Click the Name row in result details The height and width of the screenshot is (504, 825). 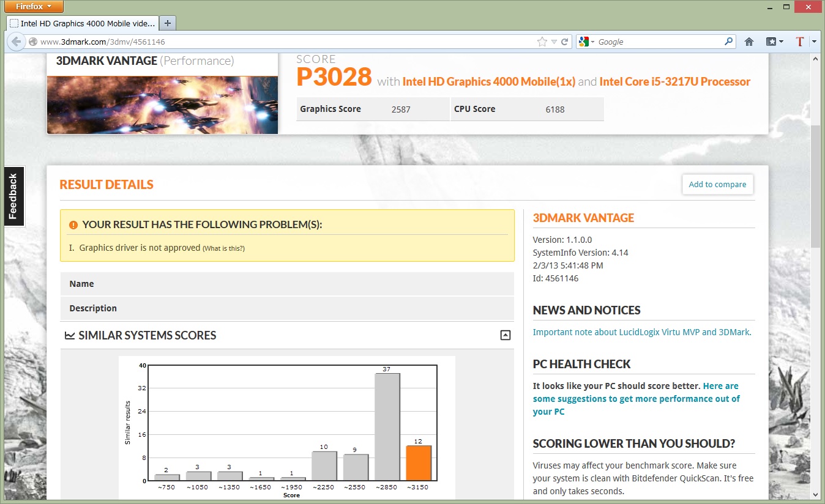coord(287,284)
